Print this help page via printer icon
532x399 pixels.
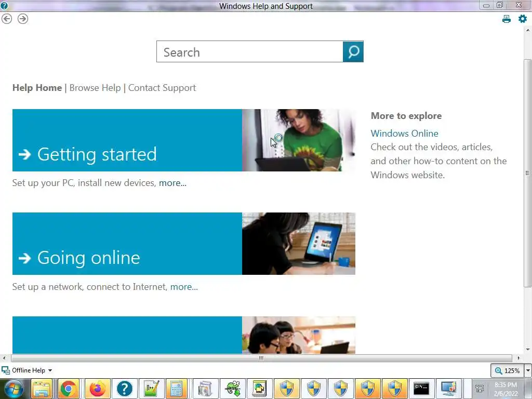coord(506,19)
